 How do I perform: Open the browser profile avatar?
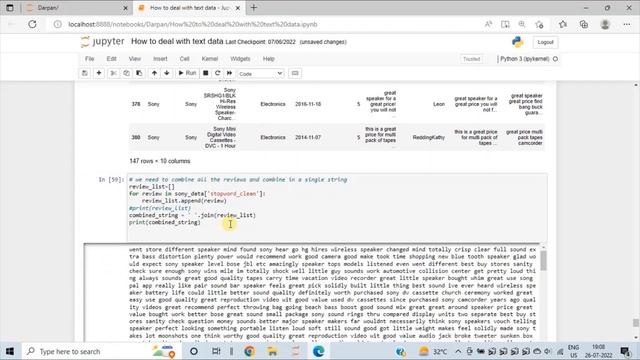(605, 24)
